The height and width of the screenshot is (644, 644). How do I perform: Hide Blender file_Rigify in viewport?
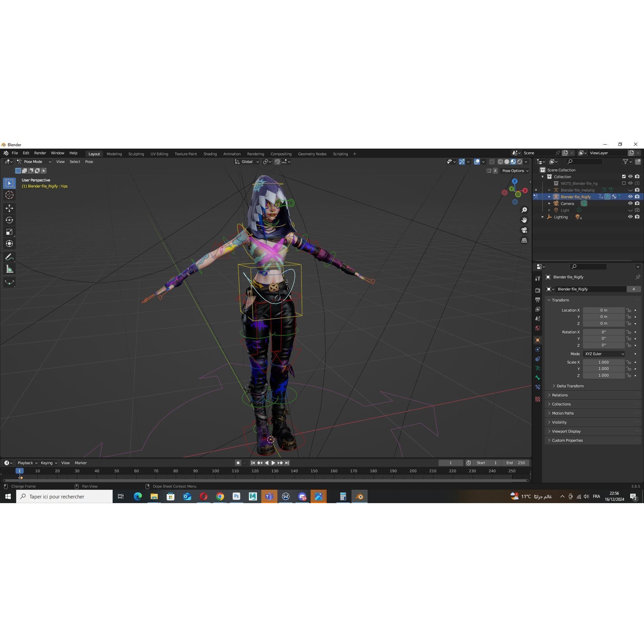tap(630, 197)
